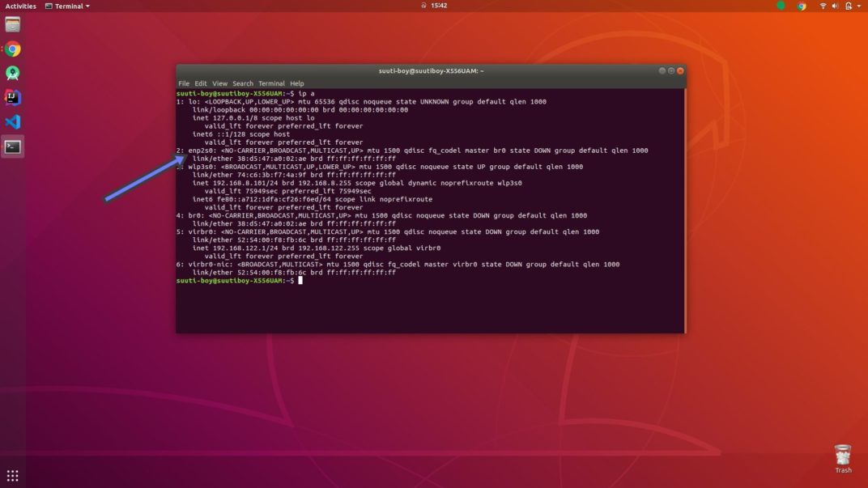Open the Edit menu in Terminal
The image size is (868, 488).
click(x=200, y=83)
